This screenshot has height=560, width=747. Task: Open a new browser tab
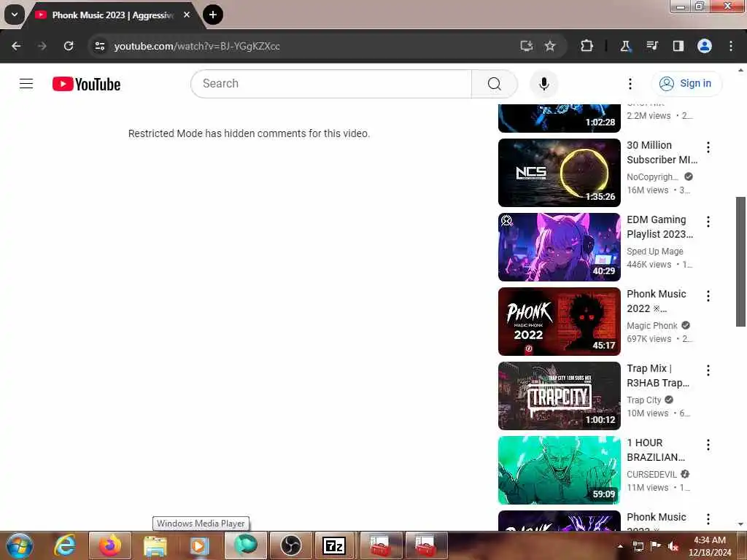coord(213,15)
